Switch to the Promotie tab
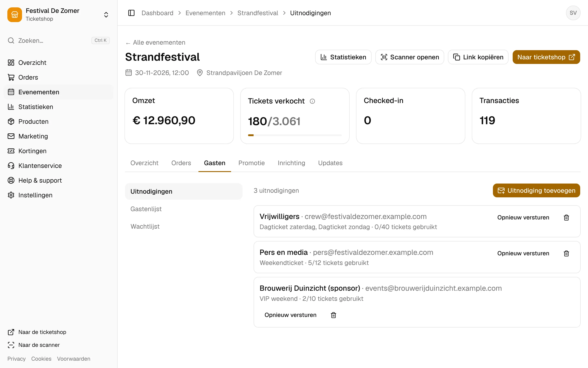The image size is (588, 368). click(252, 163)
